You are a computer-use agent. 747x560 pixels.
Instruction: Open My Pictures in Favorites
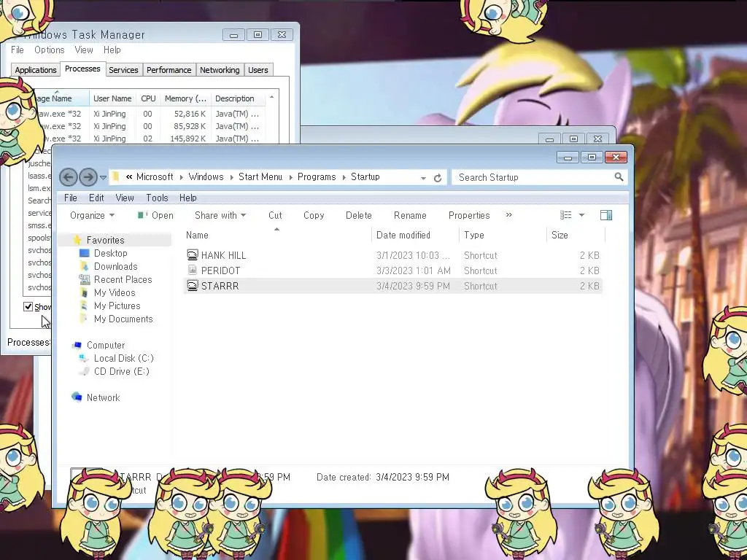[x=117, y=306]
